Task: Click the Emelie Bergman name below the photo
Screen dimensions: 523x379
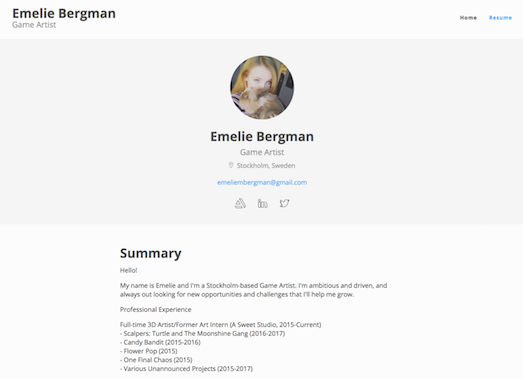Action: click(x=262, y=136)
